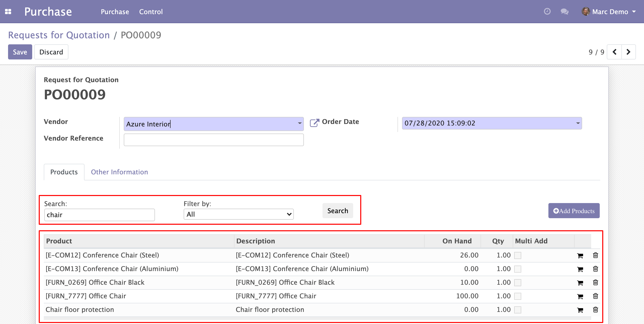Open the Filter by select box
This screenshot has width=644, height=324.
pos(238,214)
